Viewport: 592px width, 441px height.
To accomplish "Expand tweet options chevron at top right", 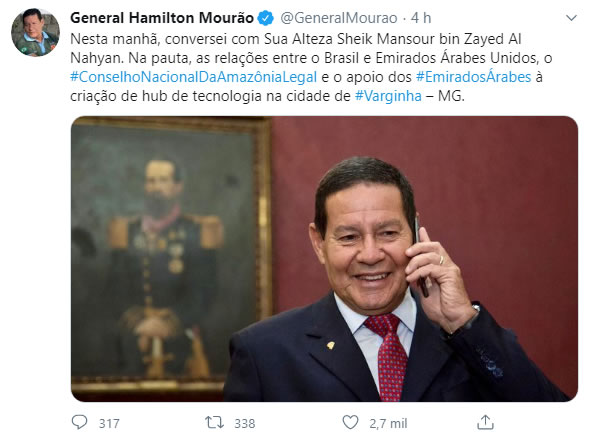I will [572, 18].
